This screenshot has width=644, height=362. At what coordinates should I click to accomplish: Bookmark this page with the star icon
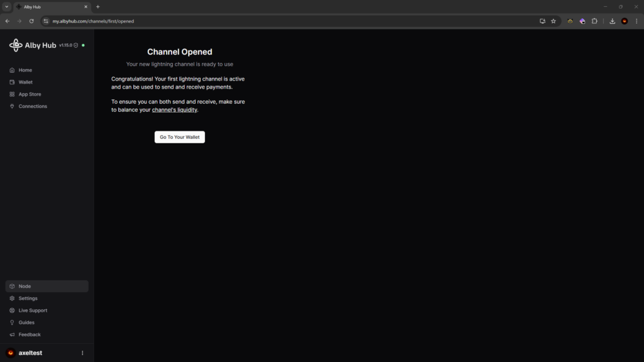point(553,21)
